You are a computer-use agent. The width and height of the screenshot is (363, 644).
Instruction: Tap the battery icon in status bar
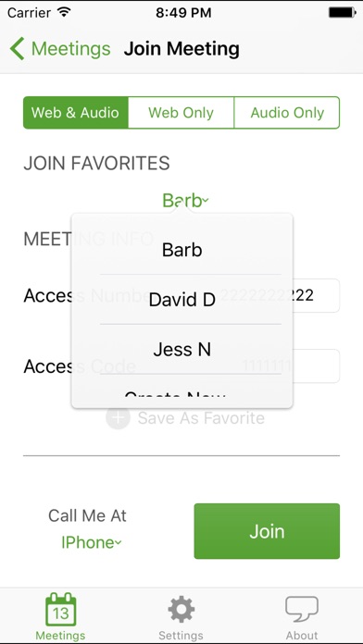[342, 12]
